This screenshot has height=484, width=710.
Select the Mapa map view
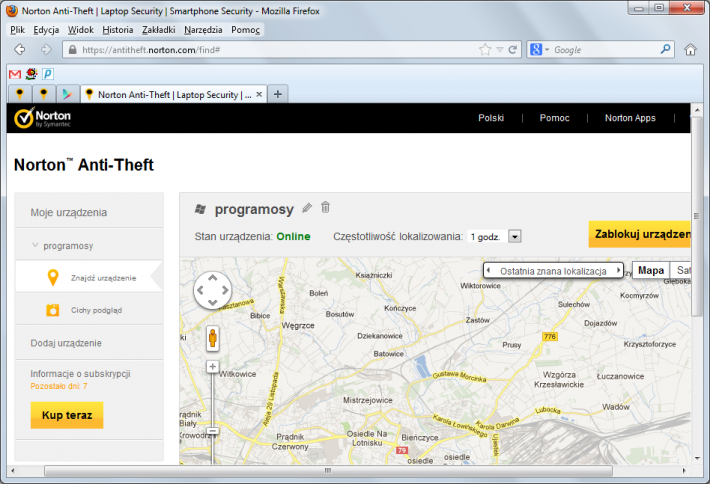click(x=651, y=270)
